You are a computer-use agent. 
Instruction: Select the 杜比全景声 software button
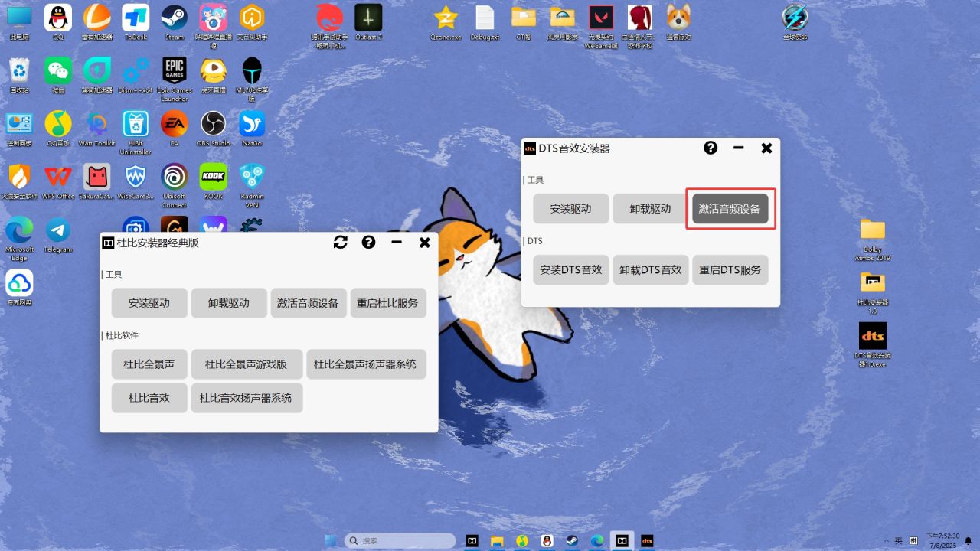[x=149, y=364]
